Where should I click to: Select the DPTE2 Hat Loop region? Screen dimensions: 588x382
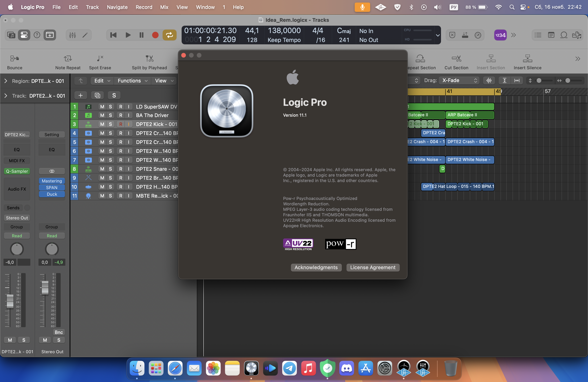click(458, 187)
